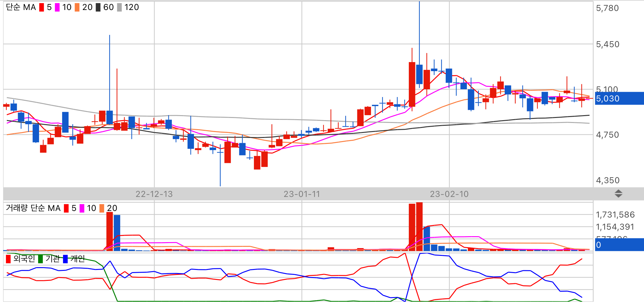The image size is (644, 308).
Task: Click the blue 개인 legend swatch
Action: [x=65, y=259]
